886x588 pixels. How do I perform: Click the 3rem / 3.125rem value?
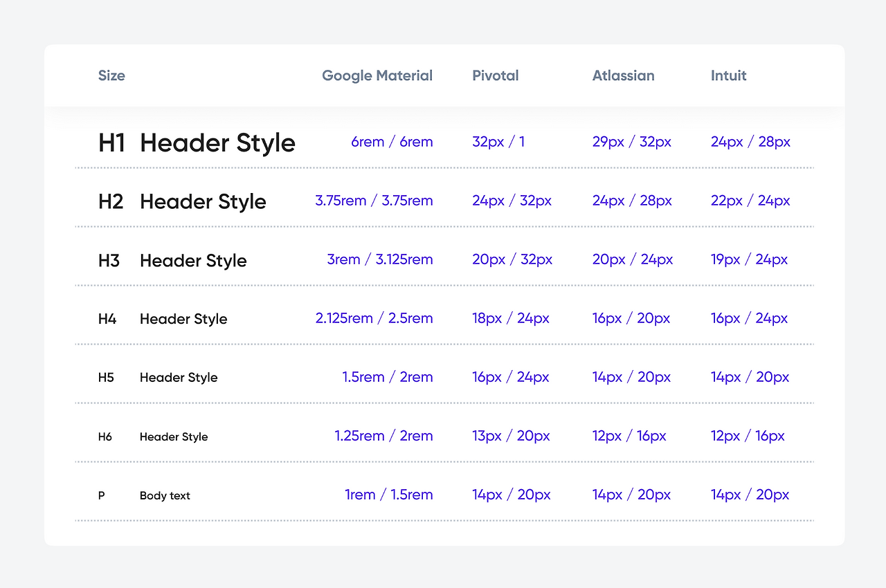(380, 259)
